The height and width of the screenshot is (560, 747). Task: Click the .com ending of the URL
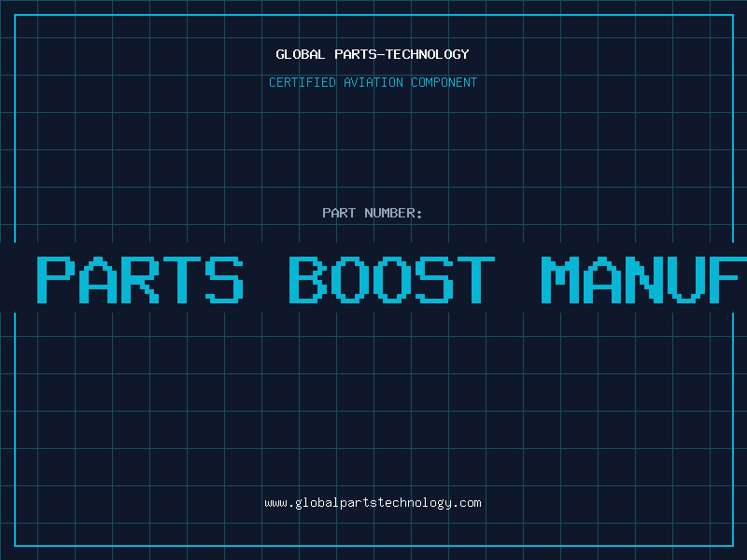click(466, 503)
